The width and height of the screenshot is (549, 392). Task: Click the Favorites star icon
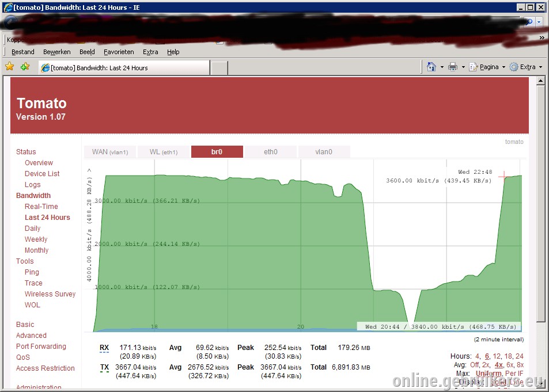[x=9, y=66]
